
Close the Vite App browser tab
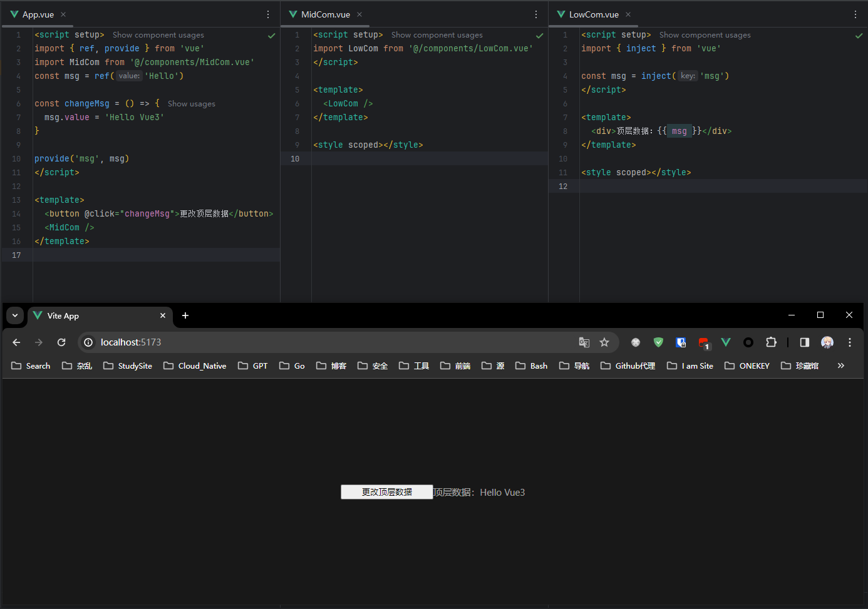[163, 315]
